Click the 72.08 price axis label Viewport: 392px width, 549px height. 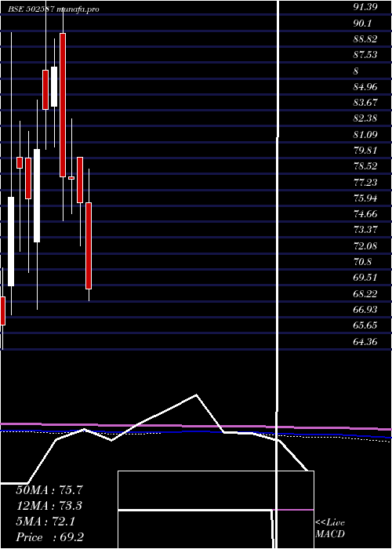point(365,245)
